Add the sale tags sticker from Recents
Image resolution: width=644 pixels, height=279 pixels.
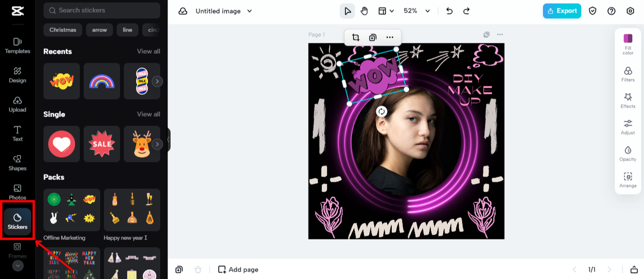coord(142,81)
